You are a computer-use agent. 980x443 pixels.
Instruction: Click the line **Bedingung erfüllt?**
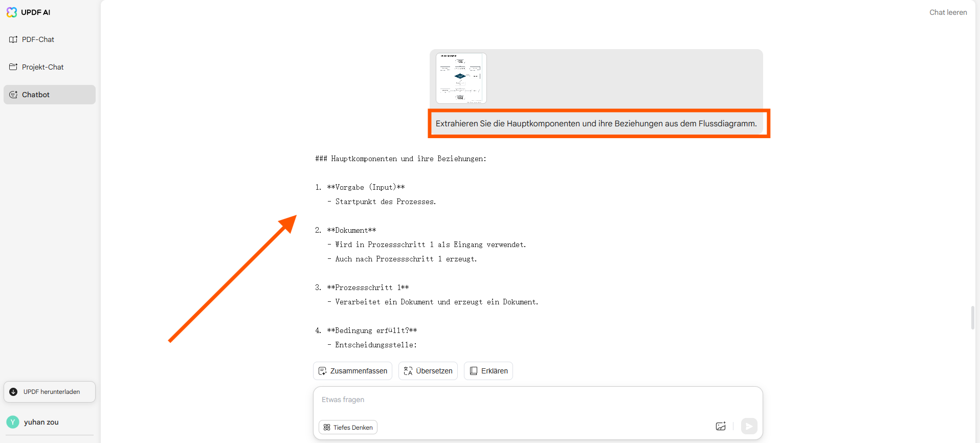(x=372, y=330)
